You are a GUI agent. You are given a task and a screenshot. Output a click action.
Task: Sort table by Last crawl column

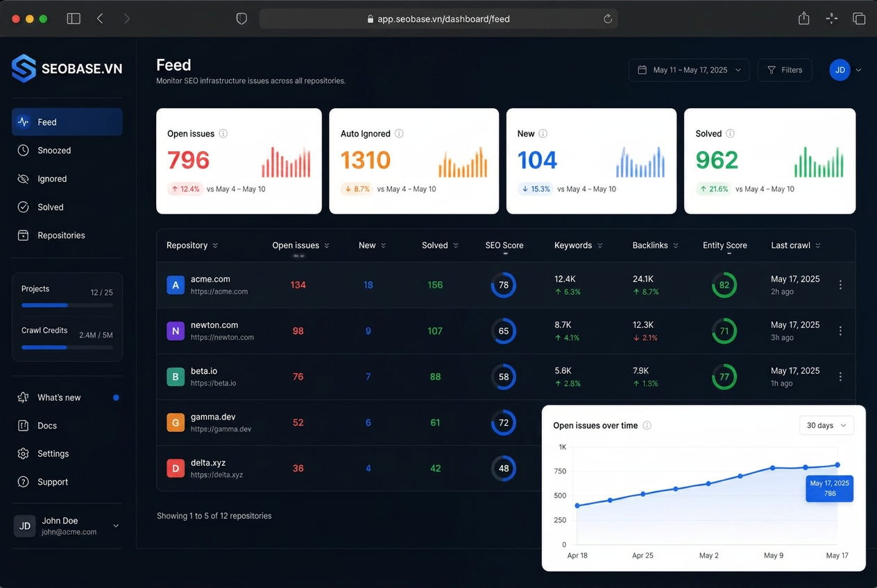[796, 245]
